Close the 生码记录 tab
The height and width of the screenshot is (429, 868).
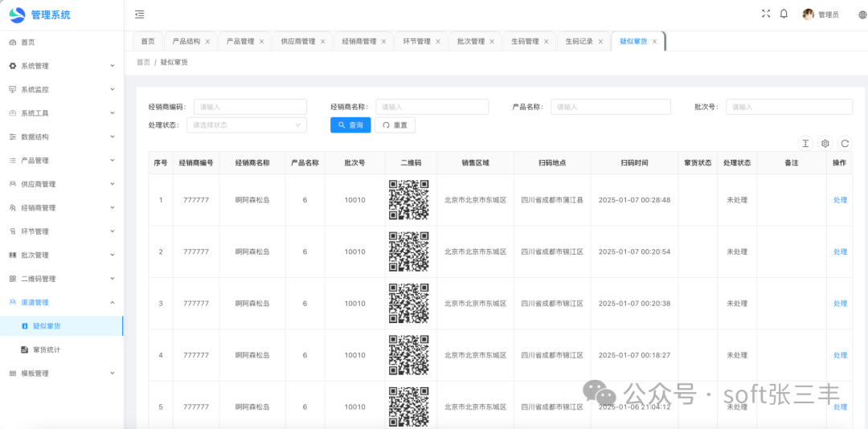[600, 42]
